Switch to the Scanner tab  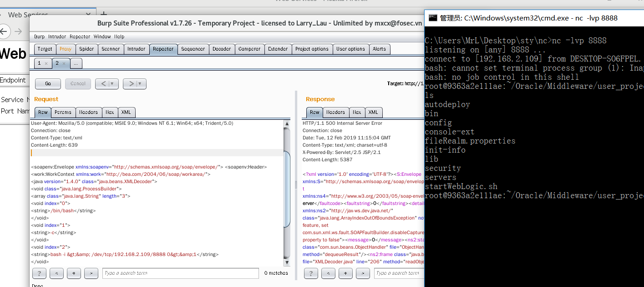point(111,49)
